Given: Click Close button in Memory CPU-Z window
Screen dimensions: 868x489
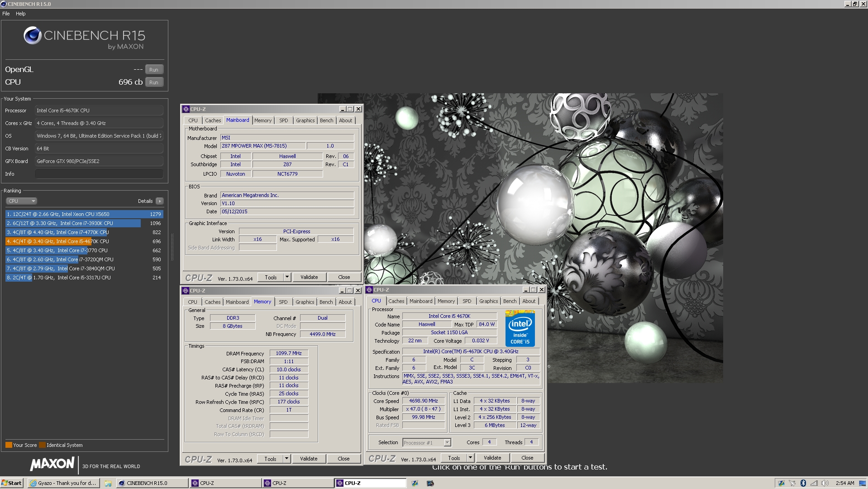Looking at the screenshot, I should click(x=343, y=459).
